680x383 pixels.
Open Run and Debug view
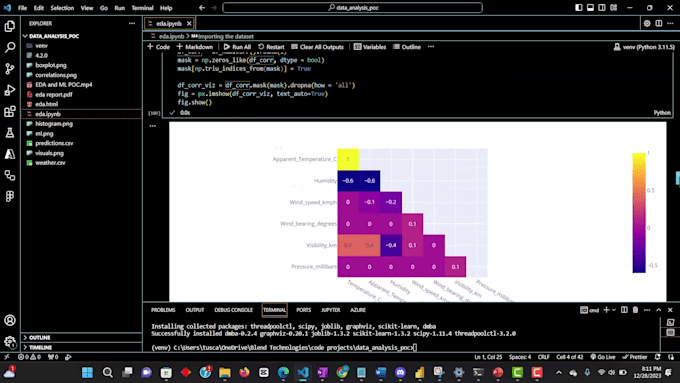pos(10,90)
